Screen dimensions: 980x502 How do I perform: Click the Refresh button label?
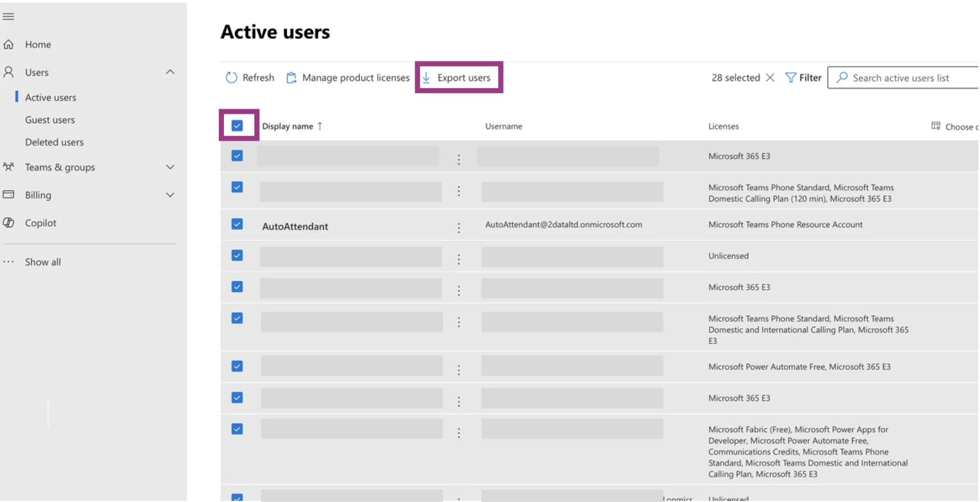[258, 78]
